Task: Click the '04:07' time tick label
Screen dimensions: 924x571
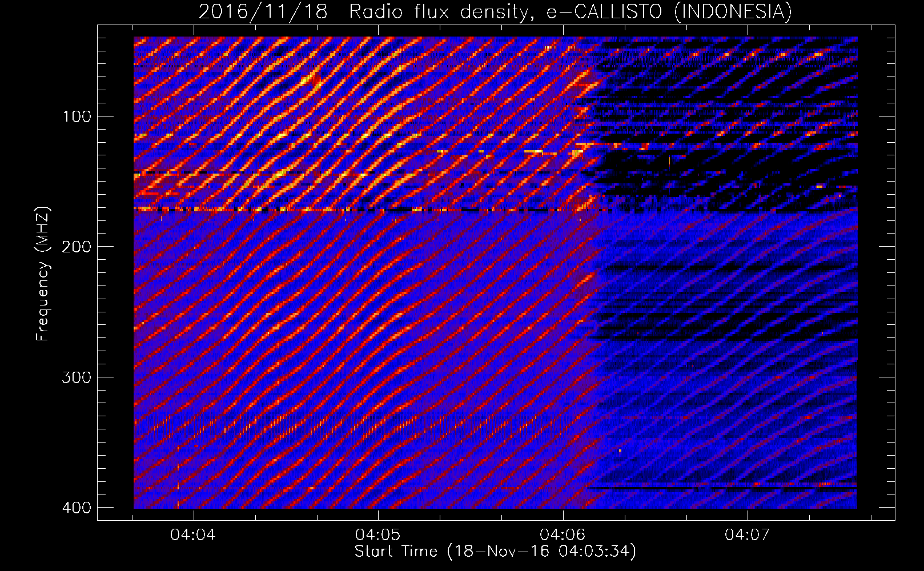Action: (748, 535)
